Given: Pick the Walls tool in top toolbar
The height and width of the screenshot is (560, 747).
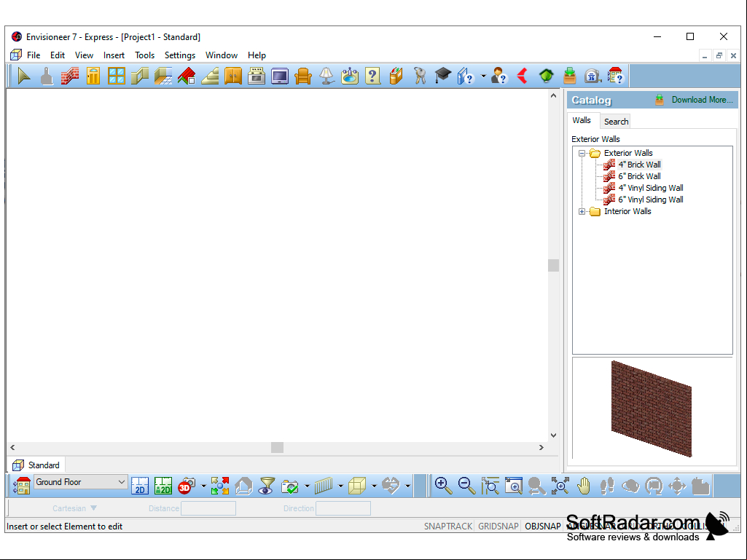Looking at the screenshot, I should tap(70, 76).
